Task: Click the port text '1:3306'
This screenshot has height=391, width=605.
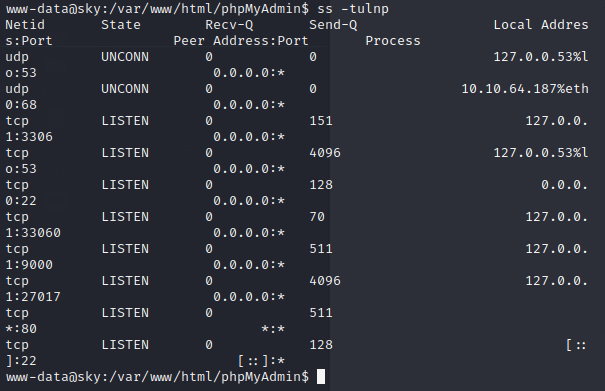Action: [x=29, y=137]
